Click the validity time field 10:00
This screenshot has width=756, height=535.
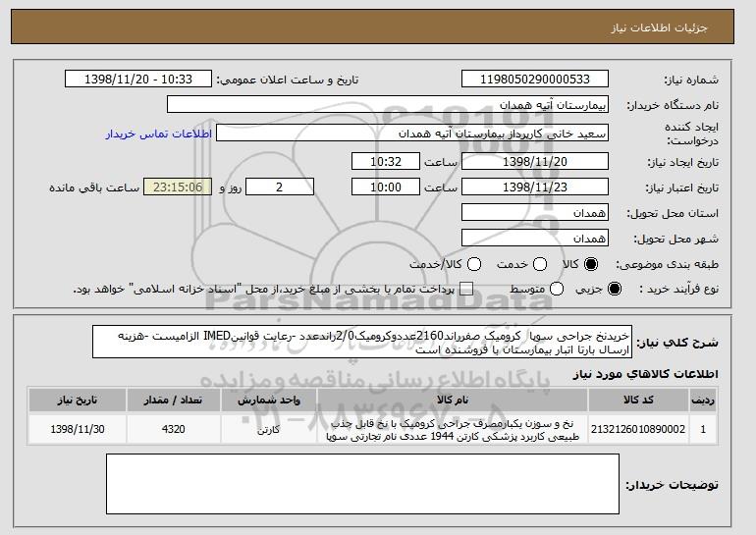tap(386, 187)
